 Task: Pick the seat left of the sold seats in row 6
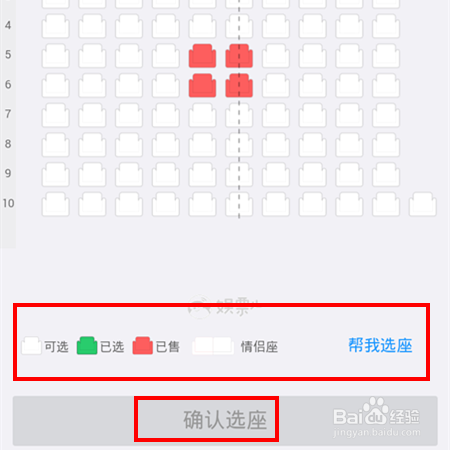coord(166,86)
